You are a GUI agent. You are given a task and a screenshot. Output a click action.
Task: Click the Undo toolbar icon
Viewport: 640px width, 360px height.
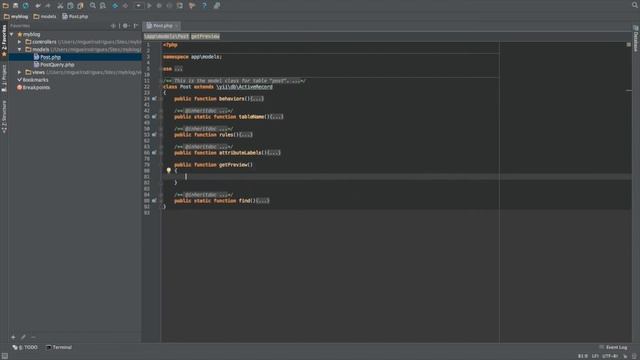(38, 6)
